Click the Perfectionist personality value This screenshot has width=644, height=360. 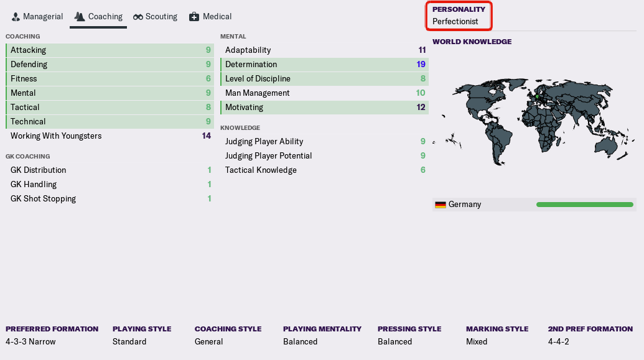click(455, 21)
